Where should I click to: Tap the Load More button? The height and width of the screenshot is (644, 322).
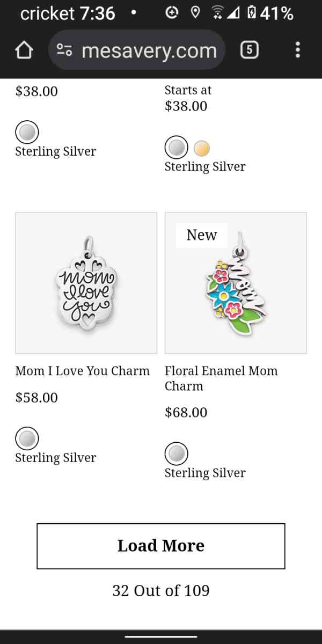(160, 545)
